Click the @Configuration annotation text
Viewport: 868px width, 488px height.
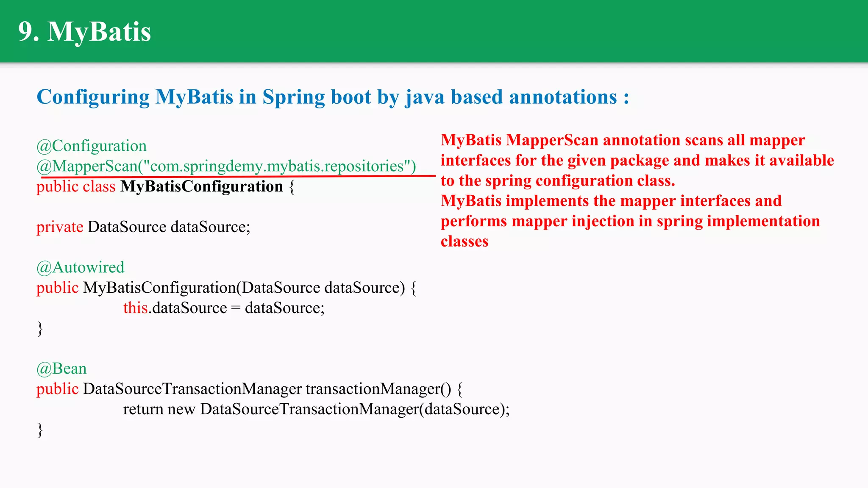tap(92, 146)
